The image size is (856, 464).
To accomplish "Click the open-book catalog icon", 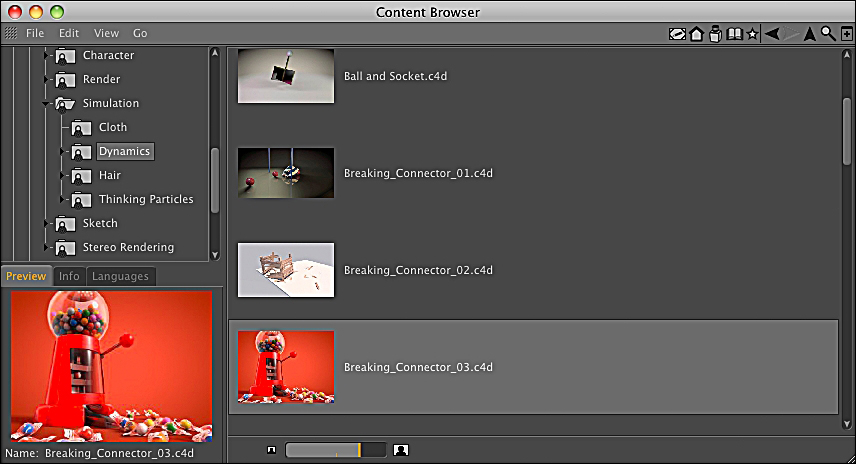I will (x=734, y=33).
